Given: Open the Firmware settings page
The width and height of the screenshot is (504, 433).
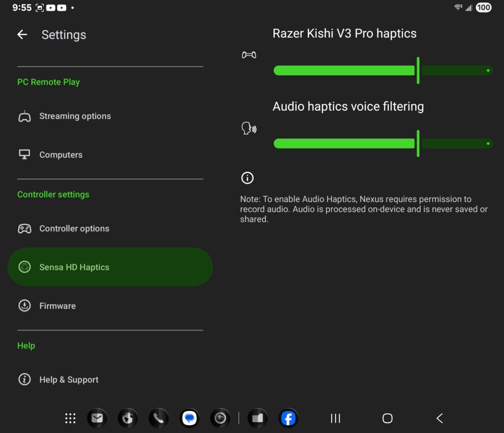Looking at the screenshot, I should [x=110, y=306].
